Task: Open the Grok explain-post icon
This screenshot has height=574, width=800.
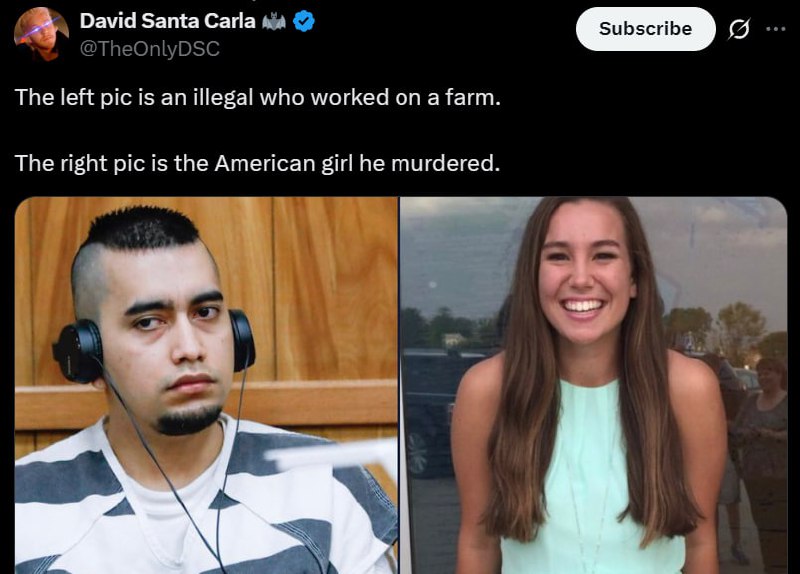Action: click(739, 29)
